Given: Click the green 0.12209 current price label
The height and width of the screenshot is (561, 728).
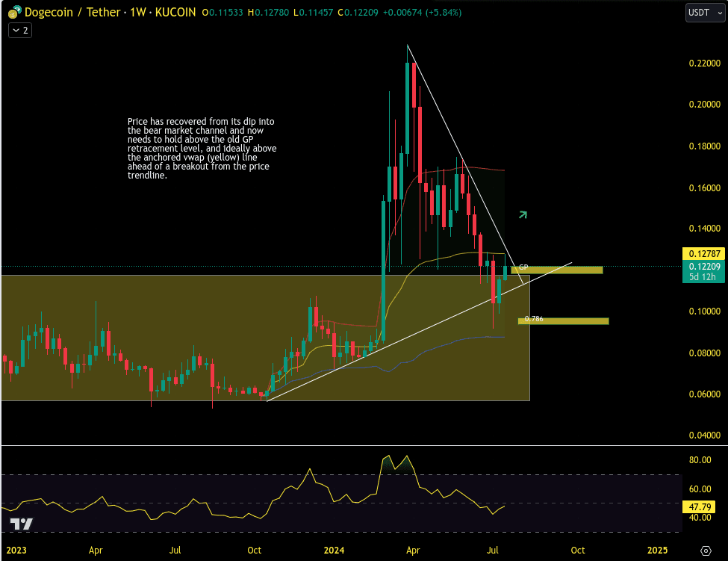Looking at the screenshot, I should coord(704,267).
